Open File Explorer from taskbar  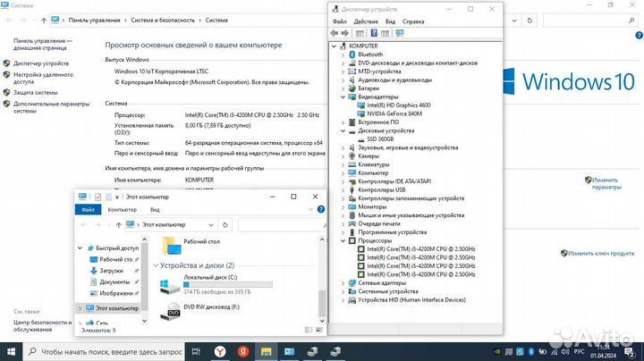point(267,351)
